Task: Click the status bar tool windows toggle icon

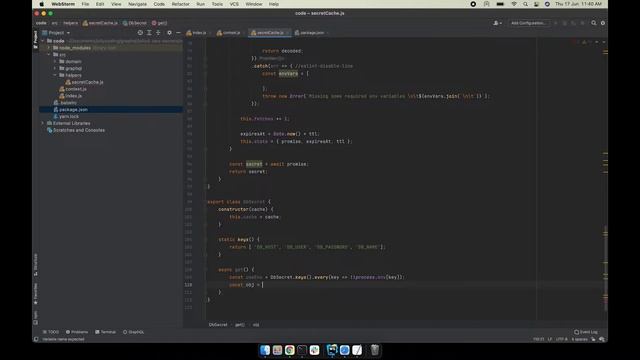Action: [36, 339]
